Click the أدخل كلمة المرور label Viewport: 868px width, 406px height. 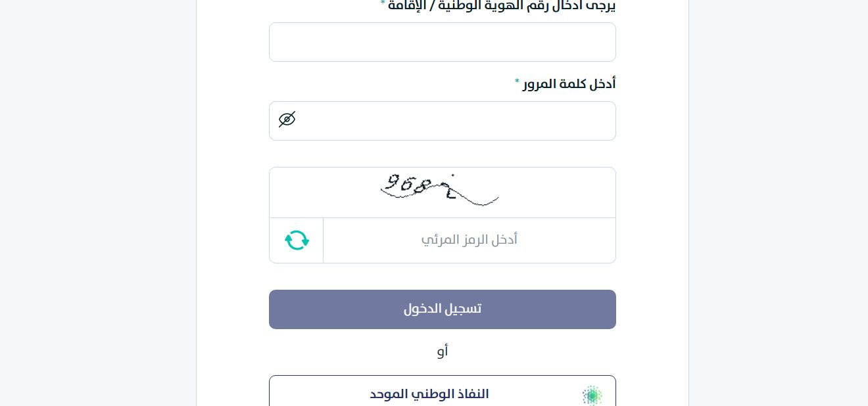pyautogui.click(x=569, y=84)
